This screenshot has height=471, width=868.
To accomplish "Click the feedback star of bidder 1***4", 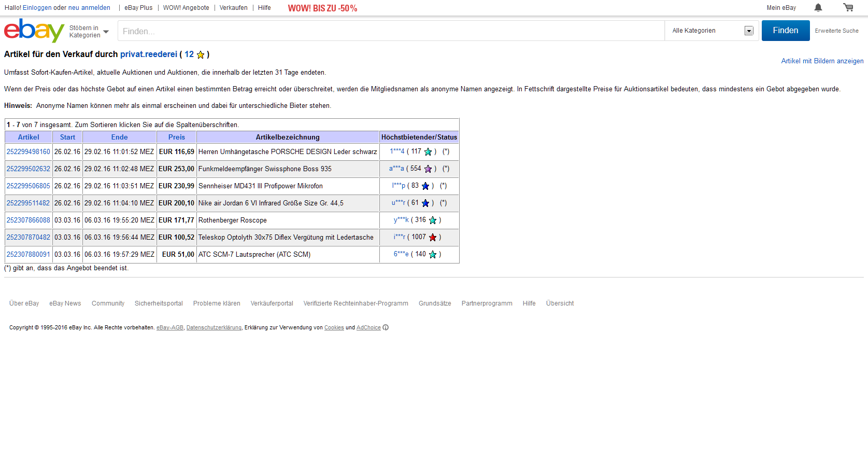I will pyautogui.click(x=428, y=152).
